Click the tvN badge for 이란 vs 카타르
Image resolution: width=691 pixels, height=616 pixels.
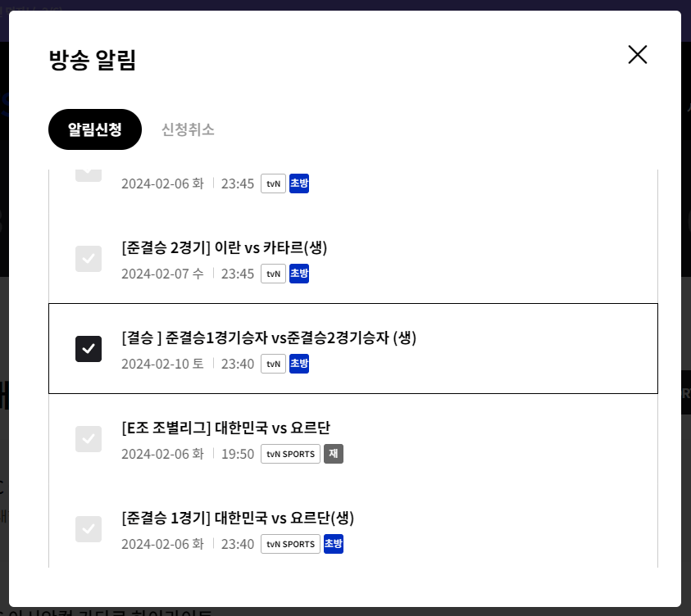pos(273,274)
